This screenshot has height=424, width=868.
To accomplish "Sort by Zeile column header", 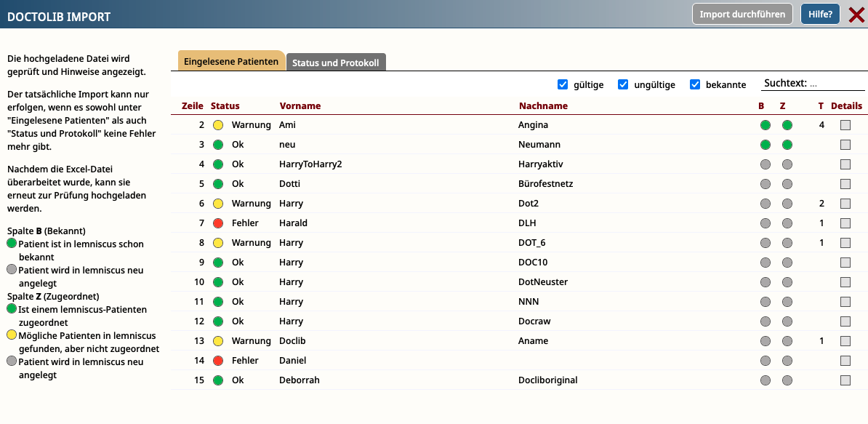I will pos(193,105).
